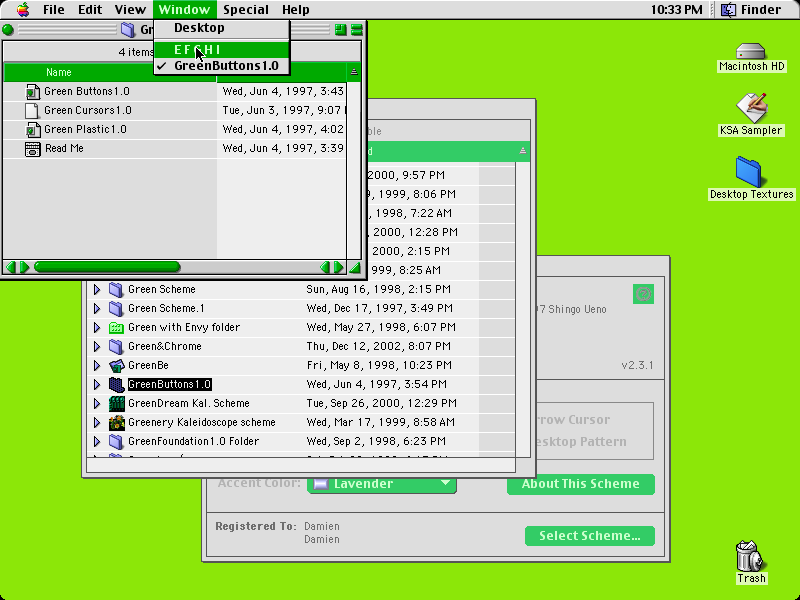Click the date "Tue, Jun 3, 1997, 9:07"
Image resolution: width=800 pixels, height=600 pixels.
pyautogui.click(x=282, y=110)
